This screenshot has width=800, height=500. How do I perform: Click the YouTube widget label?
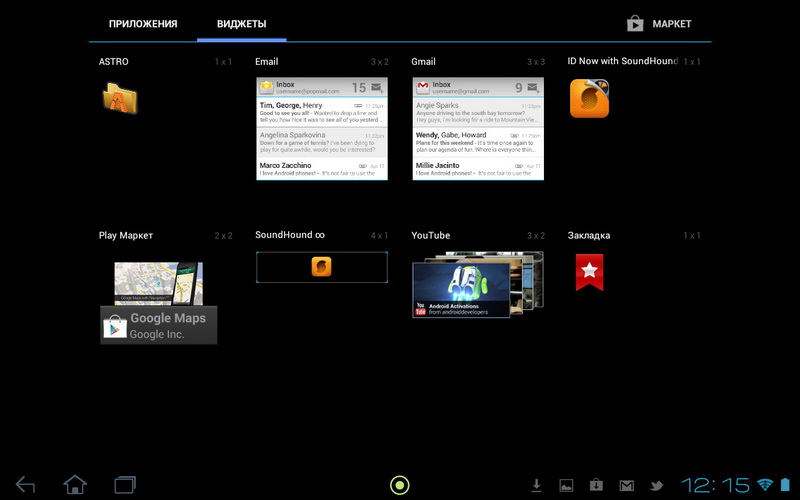click(x=431, y=236)
